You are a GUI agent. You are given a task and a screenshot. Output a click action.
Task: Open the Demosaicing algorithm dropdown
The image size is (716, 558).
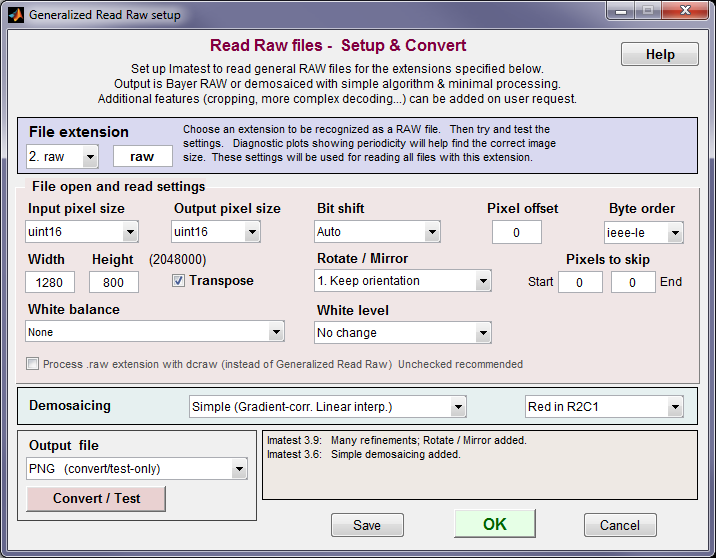coord(327,406)
